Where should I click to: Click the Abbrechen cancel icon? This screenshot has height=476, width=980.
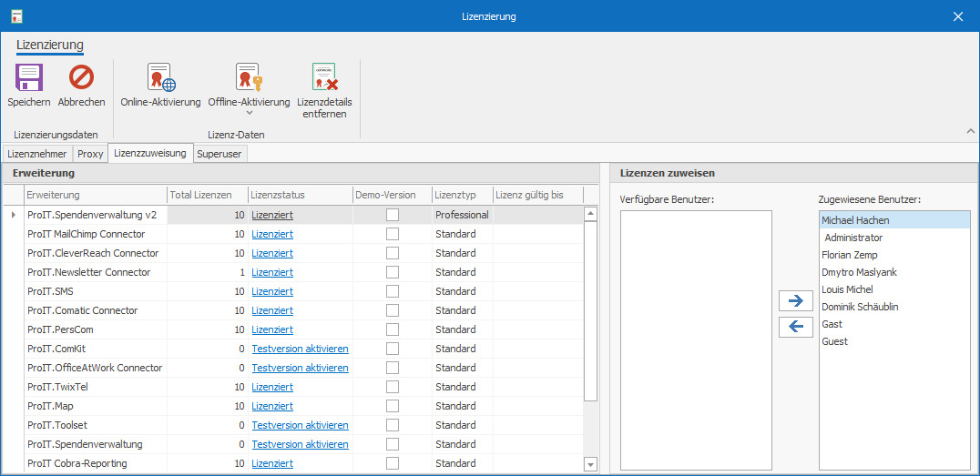[81, 78]
